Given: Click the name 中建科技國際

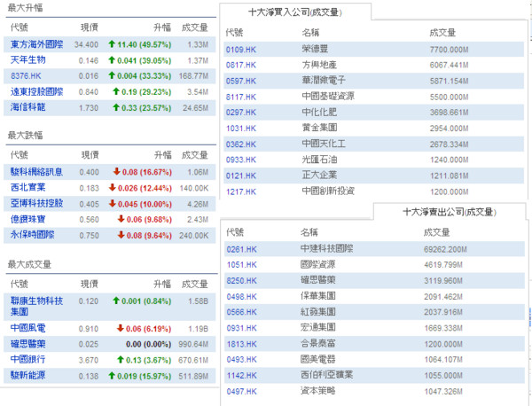Looking at the screenshot, I should coord(326,248).
